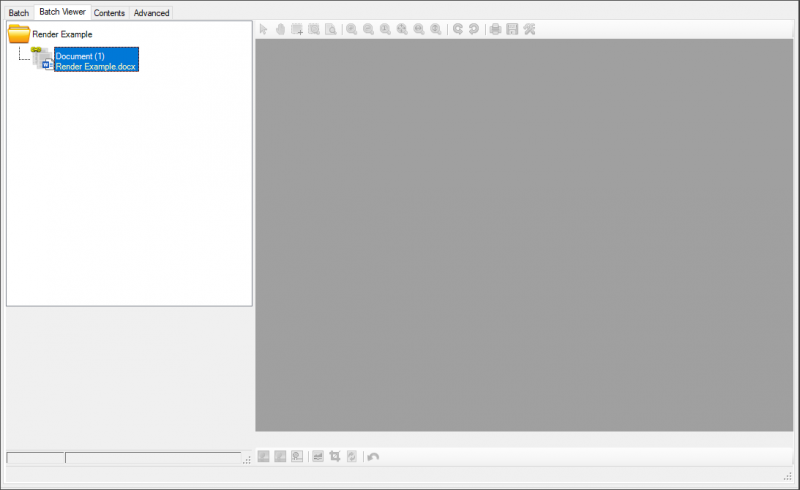Click the refresh arrows page icon
Image resolution: width=800 pixels, height=490 pixels.
pos(352,456)
